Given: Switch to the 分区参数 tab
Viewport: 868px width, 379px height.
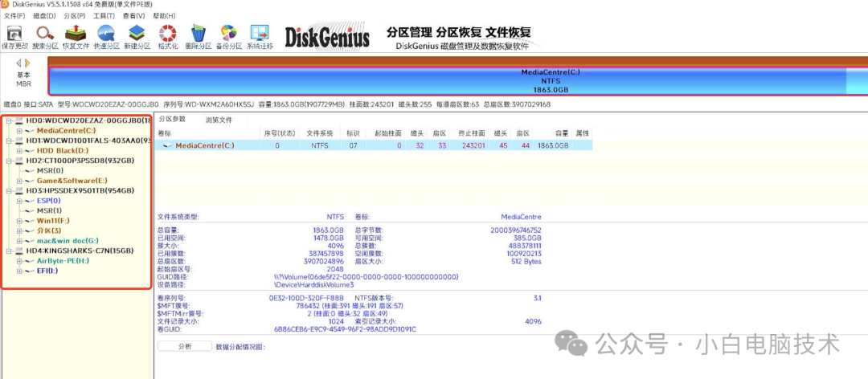Looking at the screenshot, I should coord(172,119).
